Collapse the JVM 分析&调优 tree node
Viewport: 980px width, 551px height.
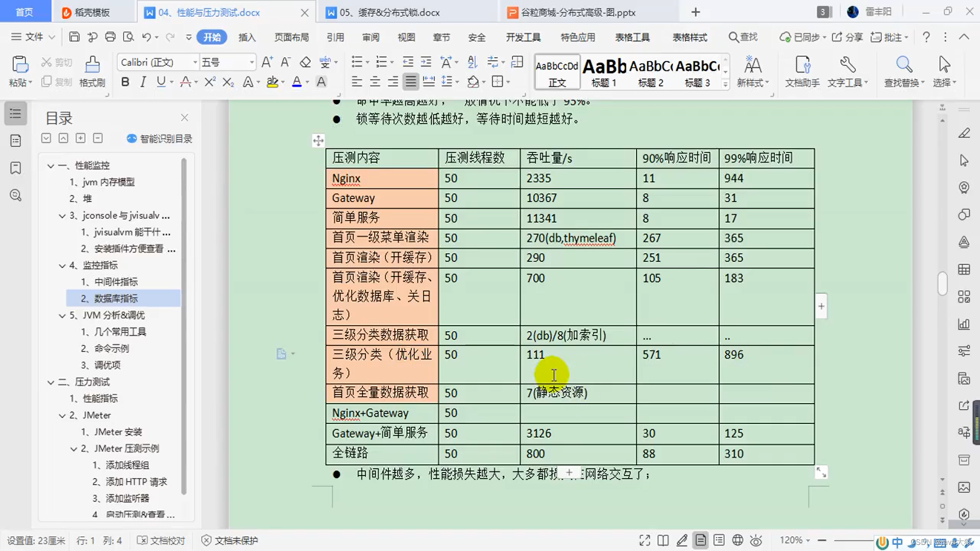pos(62,315)
